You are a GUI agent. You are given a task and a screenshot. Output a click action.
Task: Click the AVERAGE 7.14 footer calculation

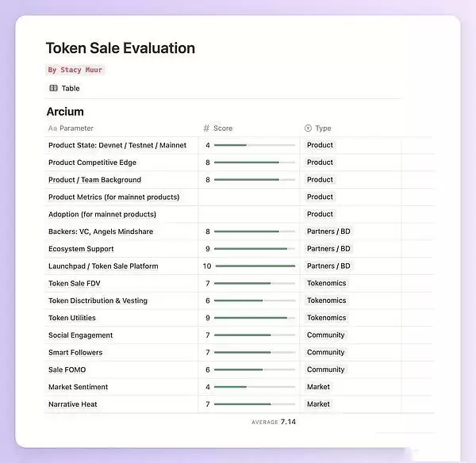274,422
